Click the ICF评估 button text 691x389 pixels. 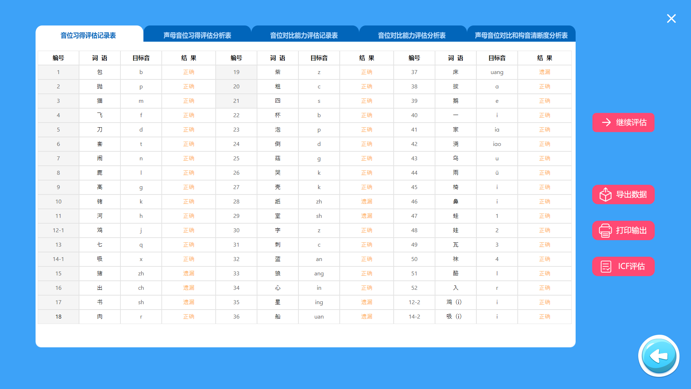[x=631, y=266]
